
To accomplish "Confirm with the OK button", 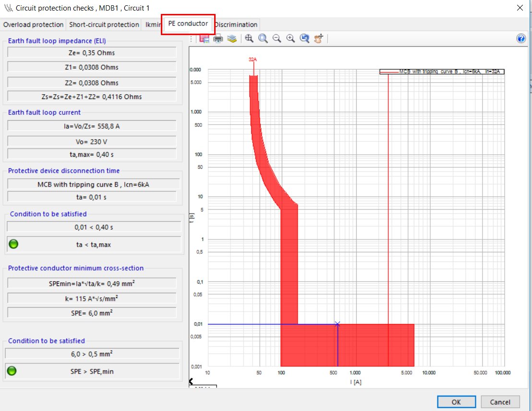I will tap(456, 402).
